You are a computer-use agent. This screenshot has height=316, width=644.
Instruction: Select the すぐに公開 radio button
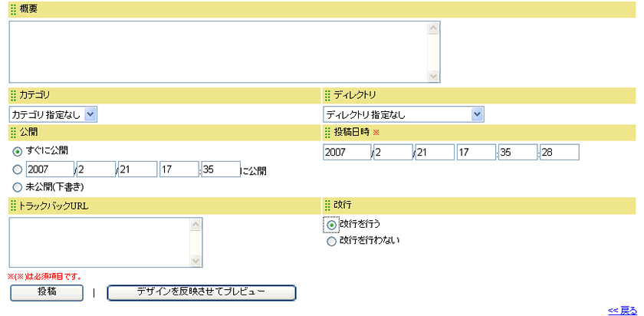coord(18,151)
